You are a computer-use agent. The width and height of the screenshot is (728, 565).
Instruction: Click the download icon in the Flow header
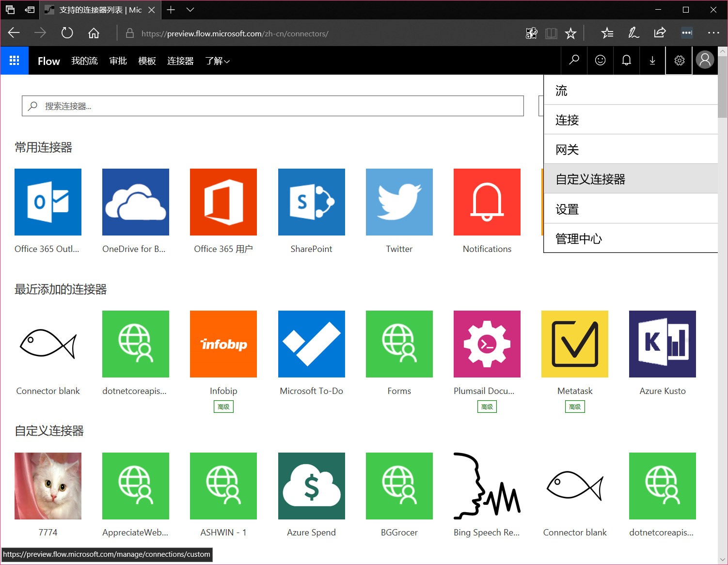point(652,60)
